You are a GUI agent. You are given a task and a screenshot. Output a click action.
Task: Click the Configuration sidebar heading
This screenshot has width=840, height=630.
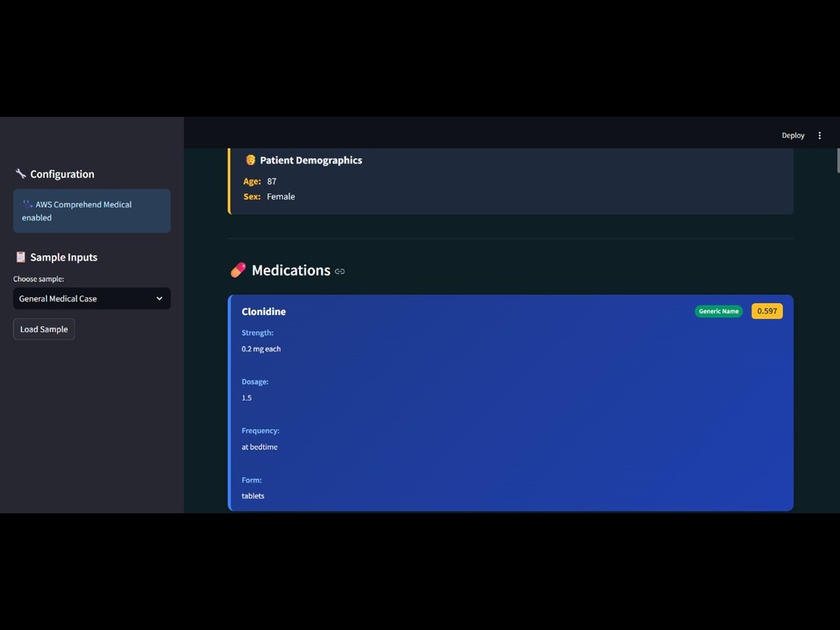pyautogui.click(x=62, y=174)
